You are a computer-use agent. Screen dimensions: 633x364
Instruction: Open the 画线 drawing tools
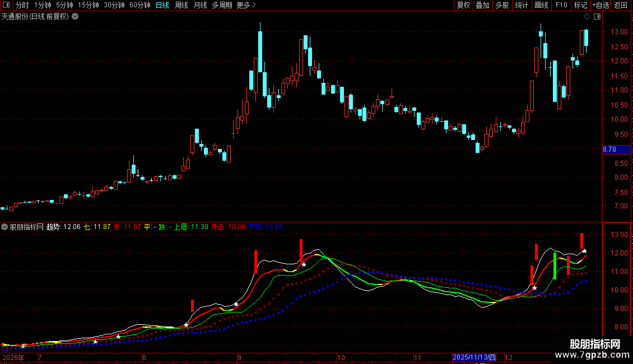[541, 5]
